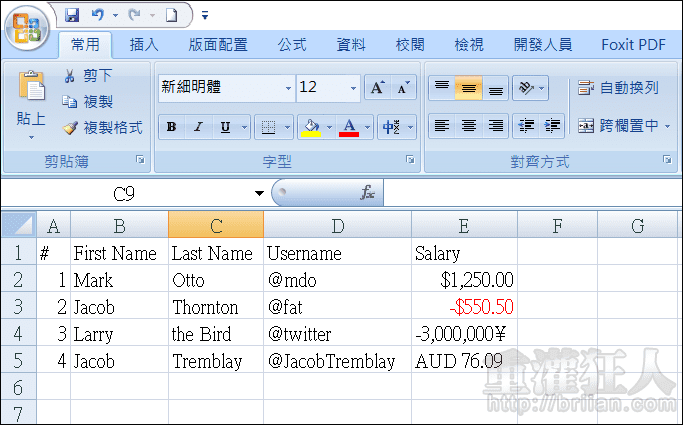This screenshot has width=683, height=425.
Task: Switch to the 插入 tab
Action: point(144,45)
